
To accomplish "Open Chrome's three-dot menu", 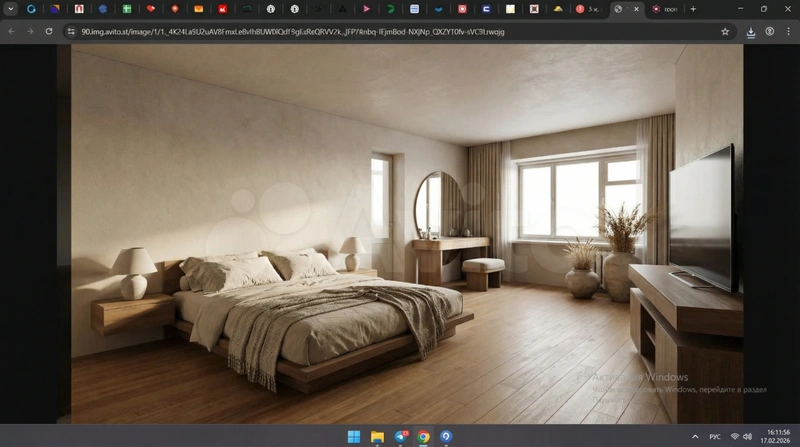I will [x=788, y=31].
